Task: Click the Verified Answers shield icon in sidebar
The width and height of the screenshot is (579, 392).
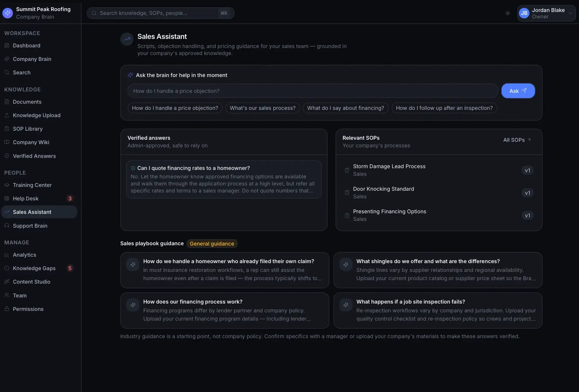Action: (7, 156)
